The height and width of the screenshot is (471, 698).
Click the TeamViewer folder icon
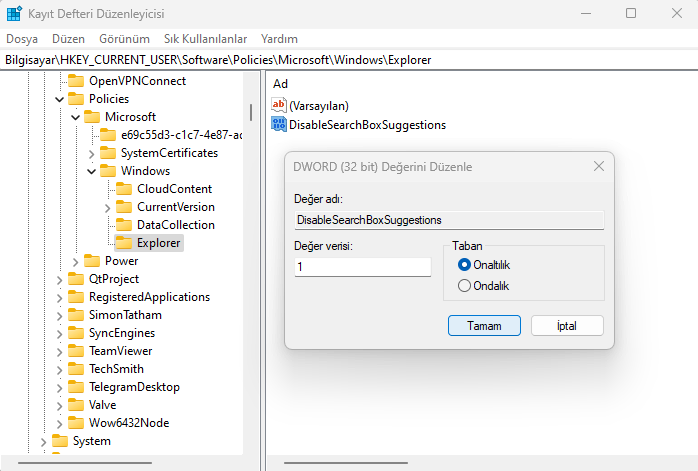76,351
